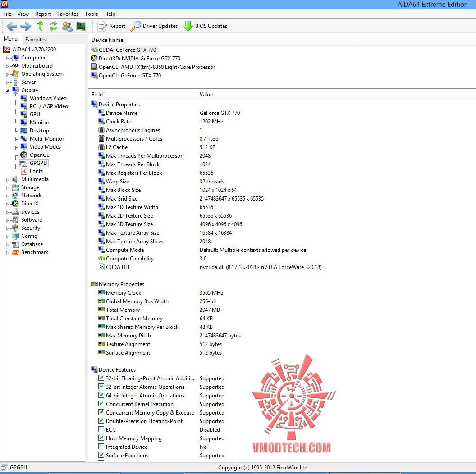Open the Tools menu
The height and width of the screenshot is (474, 476).
click(91, 14)
